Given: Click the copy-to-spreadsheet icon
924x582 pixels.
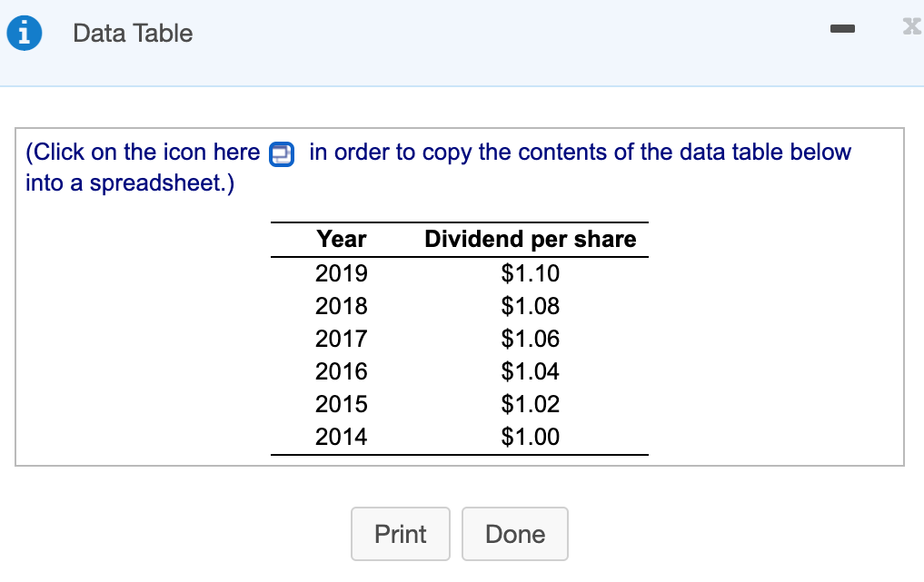Looking at the screenshot, I should pyautogui.click(x=283, y=153).
